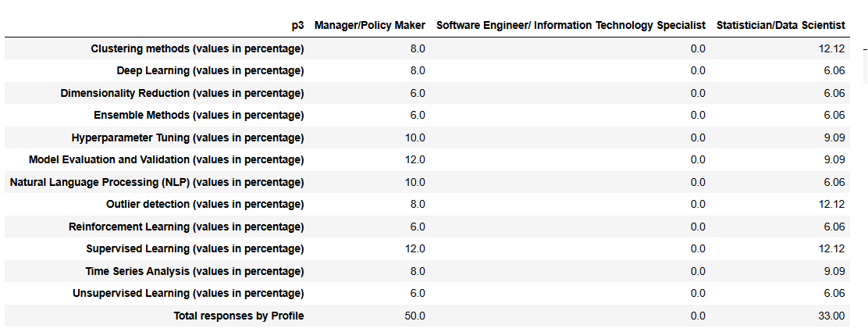Select the Deep Learning row label
This screenshot has width=868, height=332.
click(x=210, y=70)
